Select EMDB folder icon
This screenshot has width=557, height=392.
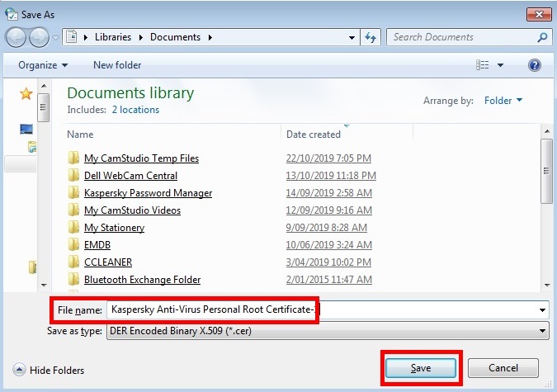pyautogui.click(x=73, y=244)
